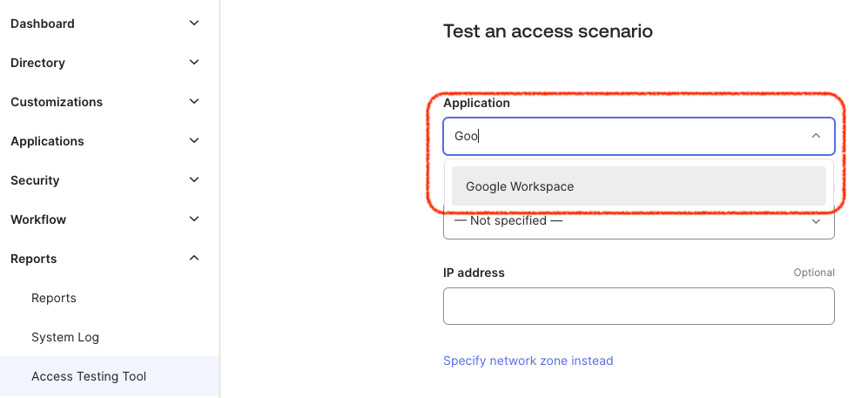Click the Security menu label
868x398 pixels.
pos(35,180)
